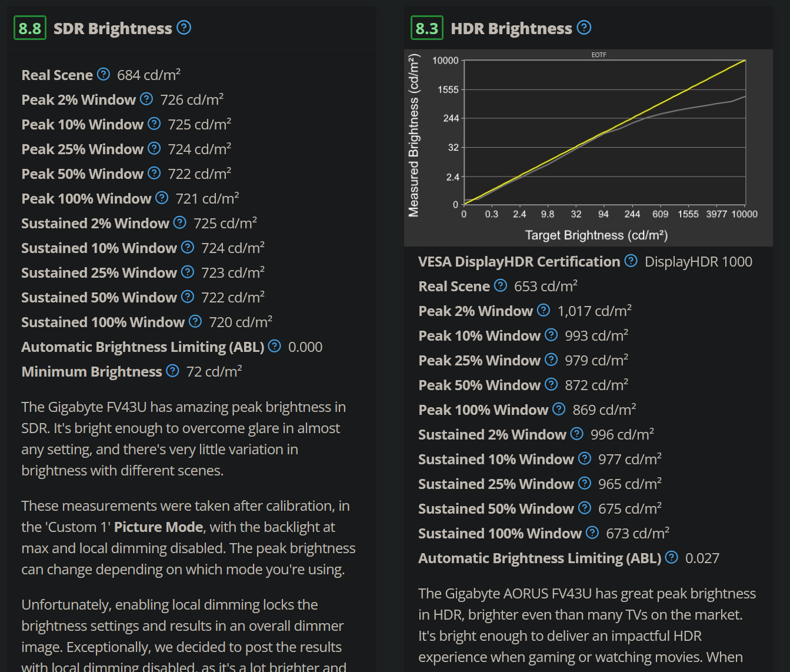This screenshot has width=790, height=672.
Task: Click the EOTF brightness chart
Action: click(x=588, y=147)
